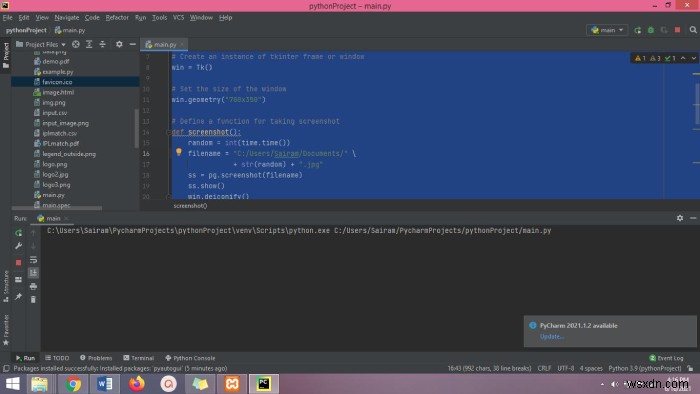Open the Terminal tool window
Viewport: 700px width, 394px height.
[138, 358]
